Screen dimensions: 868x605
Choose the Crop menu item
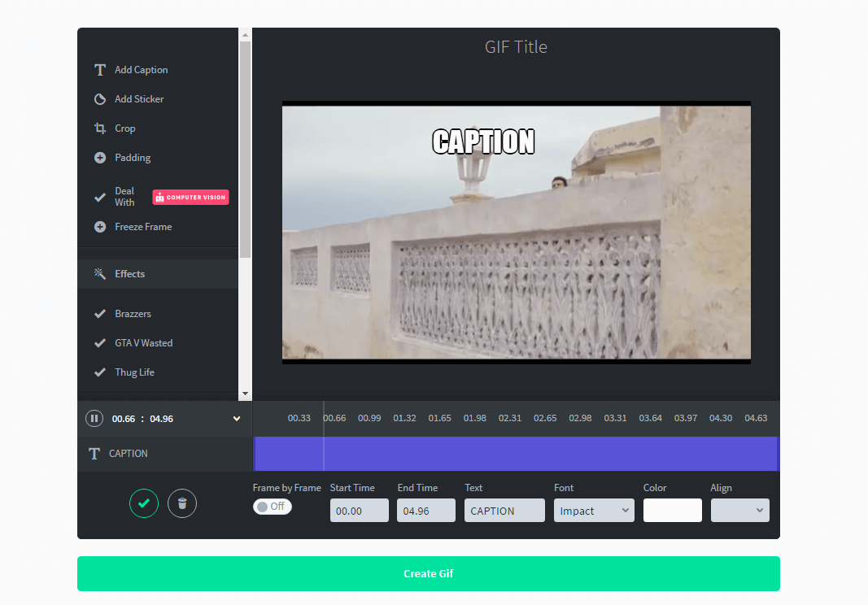tap(125, 128)
